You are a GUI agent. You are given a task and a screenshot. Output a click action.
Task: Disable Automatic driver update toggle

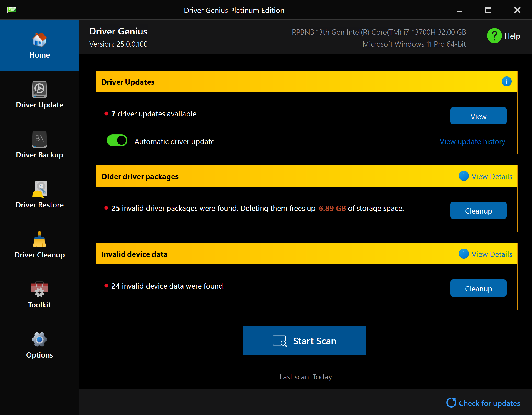click(117, 141)
